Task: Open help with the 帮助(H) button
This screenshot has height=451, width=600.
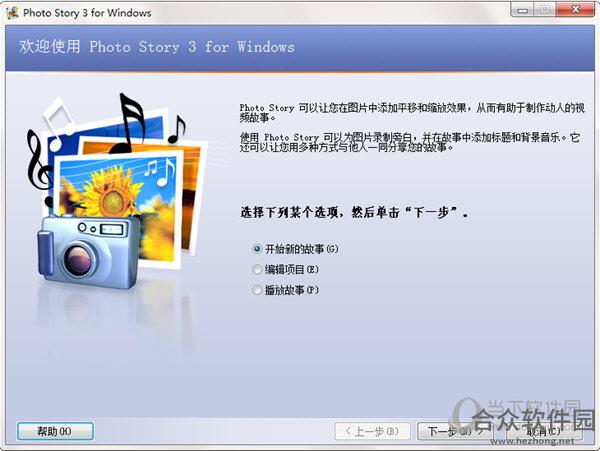Action: click(x=55, y=431)
